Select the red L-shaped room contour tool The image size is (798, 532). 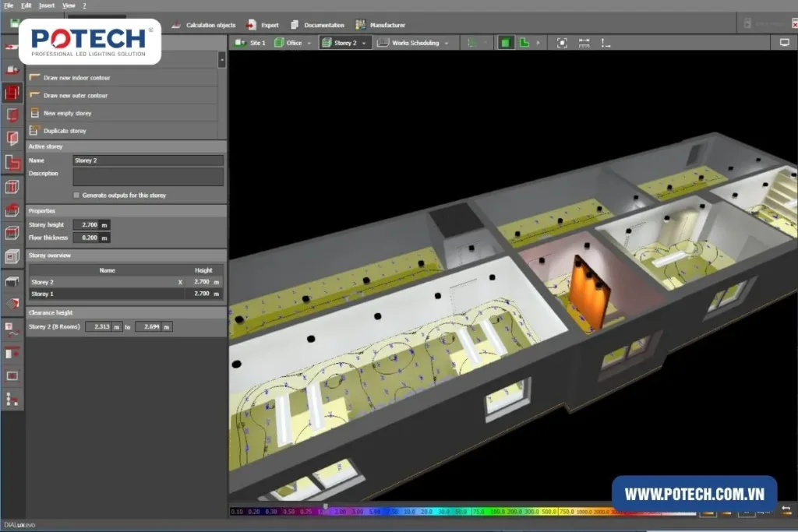12,162
